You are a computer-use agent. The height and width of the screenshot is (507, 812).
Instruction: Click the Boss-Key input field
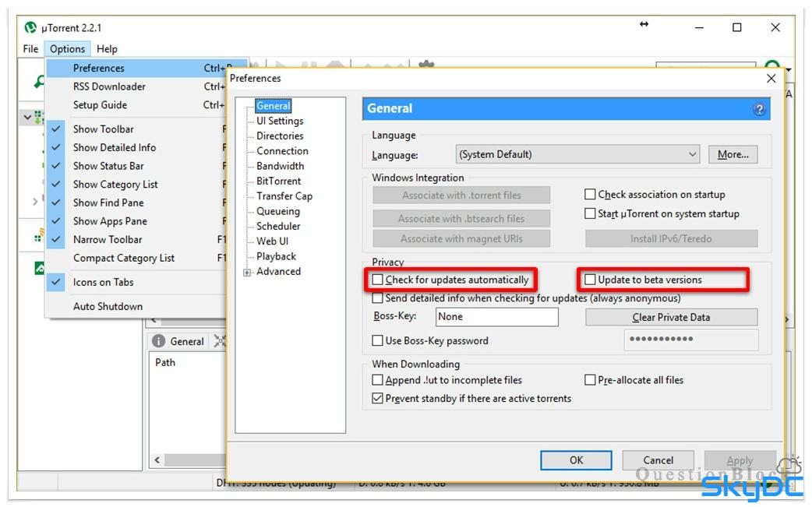496,317
